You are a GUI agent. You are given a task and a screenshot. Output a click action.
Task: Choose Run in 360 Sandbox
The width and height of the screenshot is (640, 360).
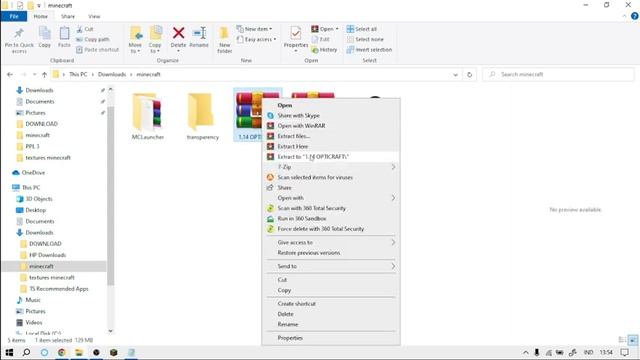tap(331, 218)
